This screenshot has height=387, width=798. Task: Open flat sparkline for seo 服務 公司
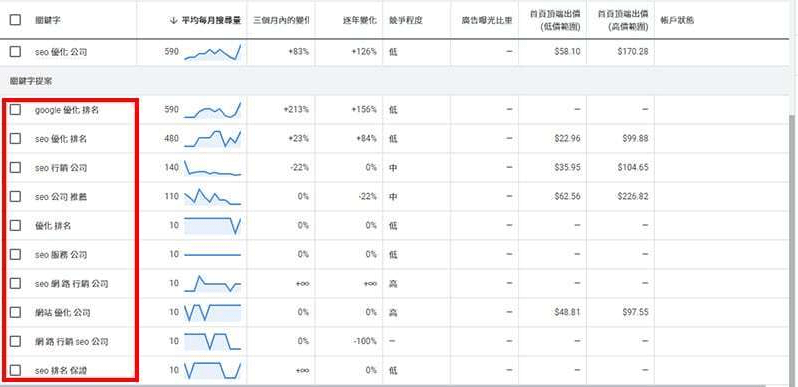point(213,255)
